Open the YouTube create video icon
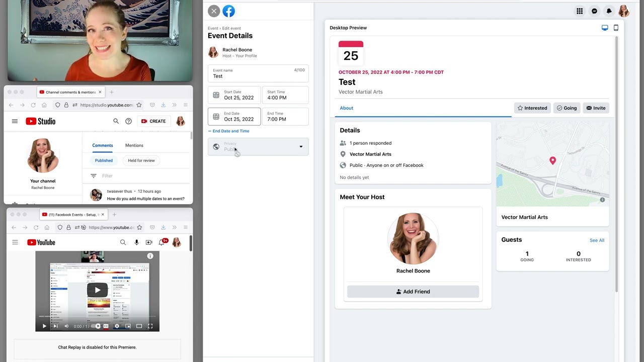 [149, 242]
